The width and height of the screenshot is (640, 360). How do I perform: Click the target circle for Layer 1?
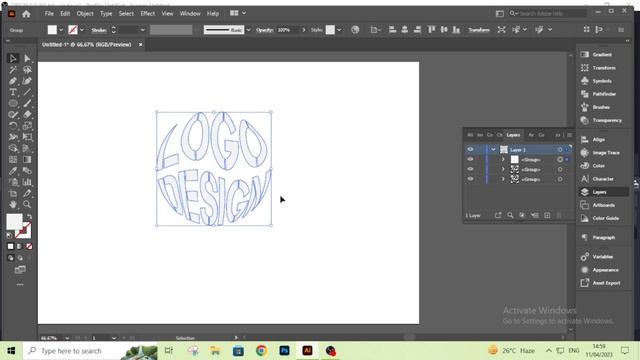(560, 149)
